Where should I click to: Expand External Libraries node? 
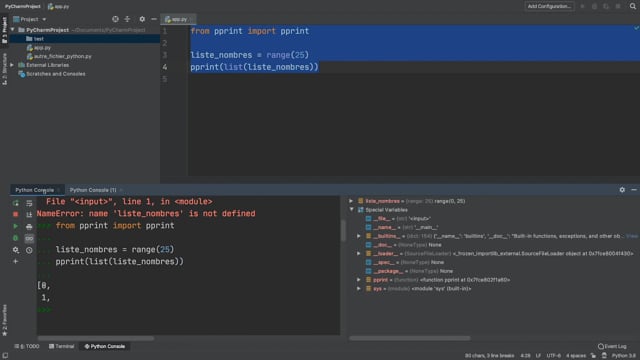[12, 65]
